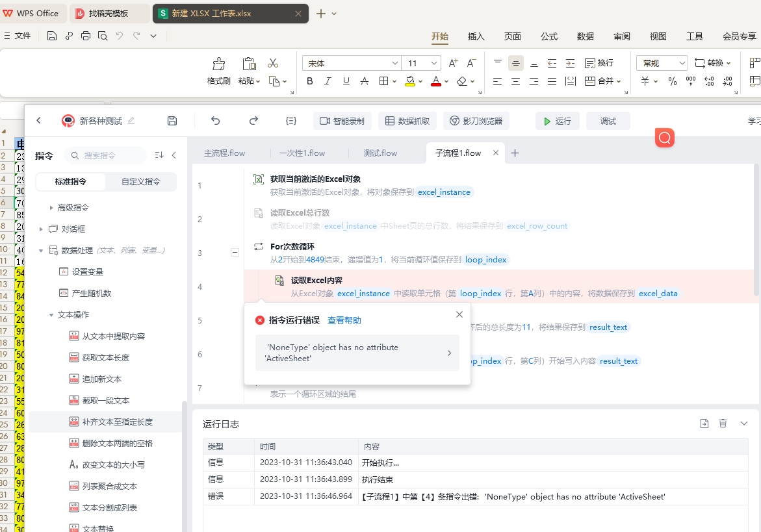The height and width of the screenshot is (532, 761).
Task: Click the percent style icon
Action: click(672, 81)
